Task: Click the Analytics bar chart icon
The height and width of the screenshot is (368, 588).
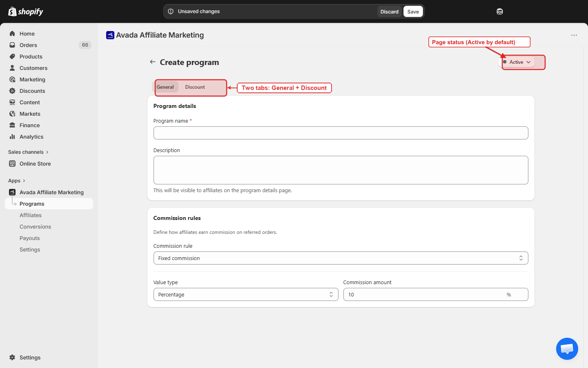Action: 12,137
